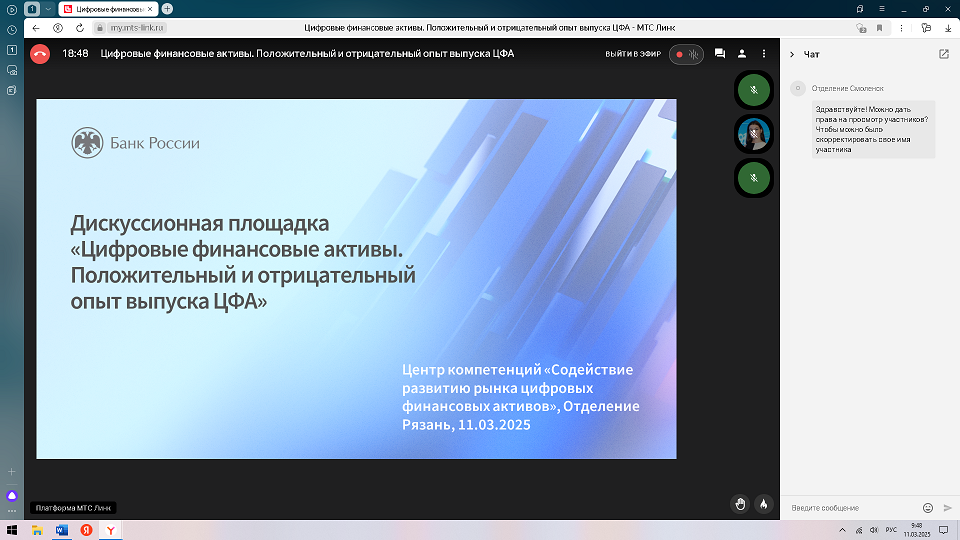Toggle microphone on the top participant tile

754,90
